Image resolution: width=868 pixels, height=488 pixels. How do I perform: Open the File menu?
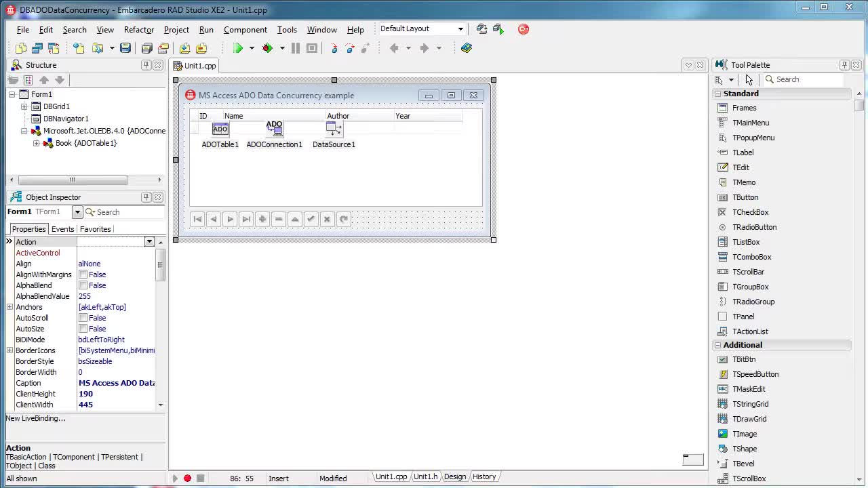[23, 30]
